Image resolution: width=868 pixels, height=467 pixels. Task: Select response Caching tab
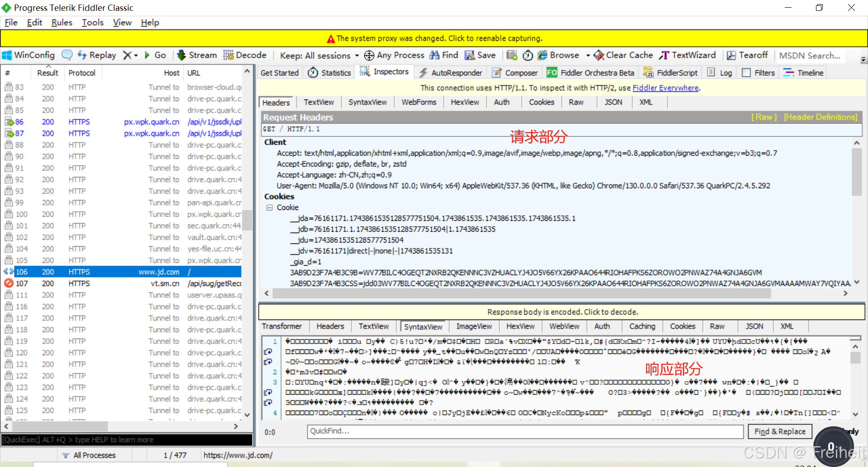click(x=642, y=326)
